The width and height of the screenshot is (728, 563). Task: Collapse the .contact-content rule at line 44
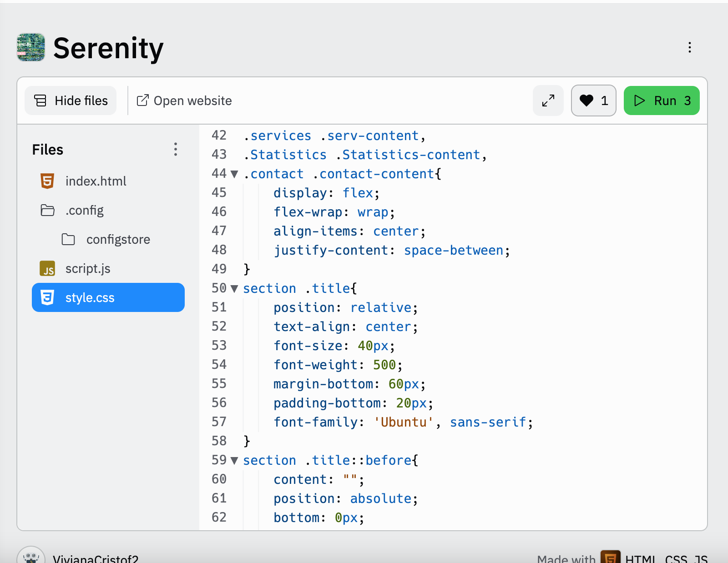pyautogui.click(x=234, y=174)
